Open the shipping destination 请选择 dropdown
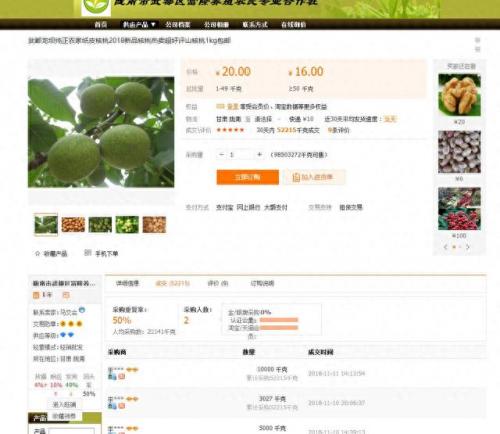 tap(268, 119)
